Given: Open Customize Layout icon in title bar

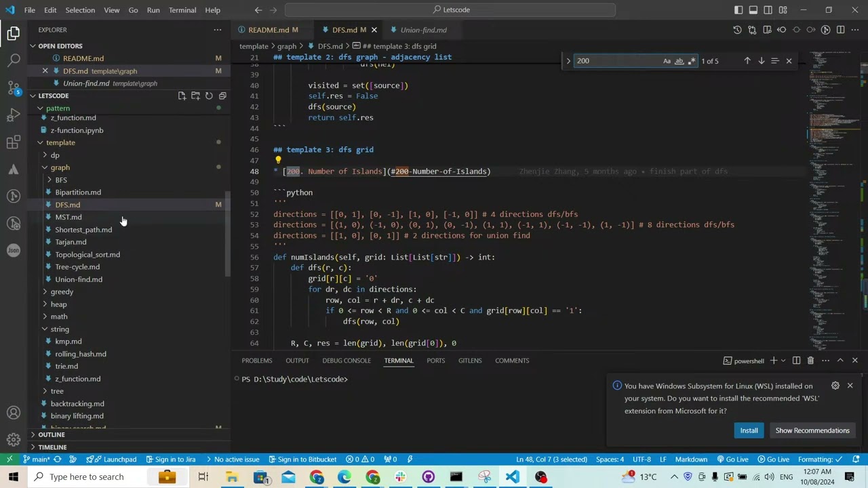Looking at the screenshot, I should [x=783, y=10].
